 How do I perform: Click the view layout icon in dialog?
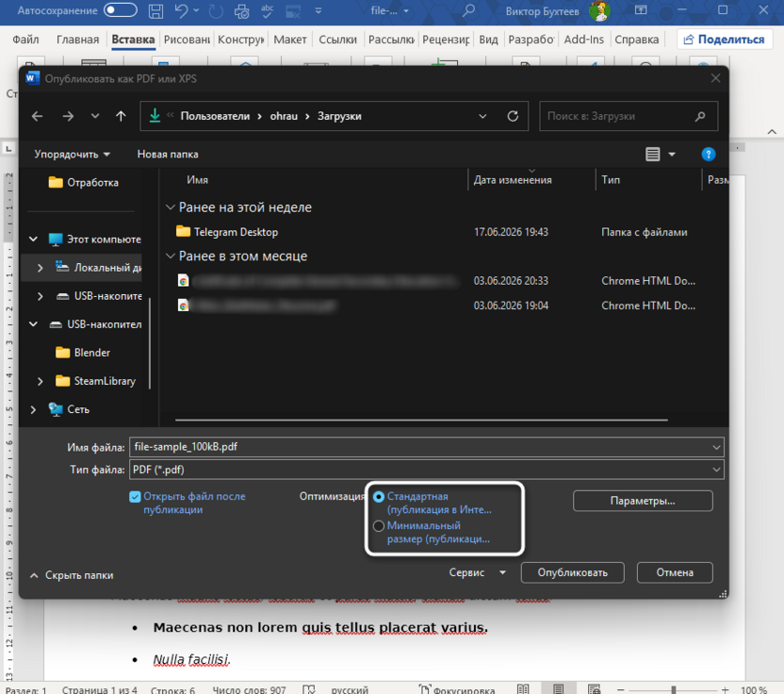click(652, 154)
